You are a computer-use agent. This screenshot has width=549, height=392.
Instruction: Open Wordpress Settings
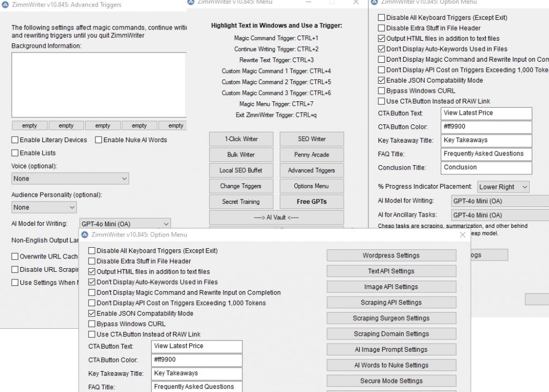(x=391, y=256)
